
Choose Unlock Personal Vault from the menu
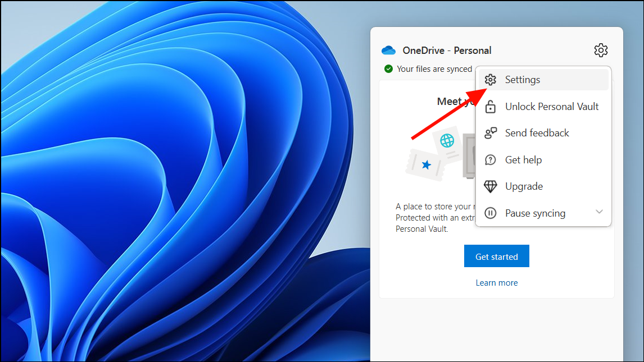551,106
